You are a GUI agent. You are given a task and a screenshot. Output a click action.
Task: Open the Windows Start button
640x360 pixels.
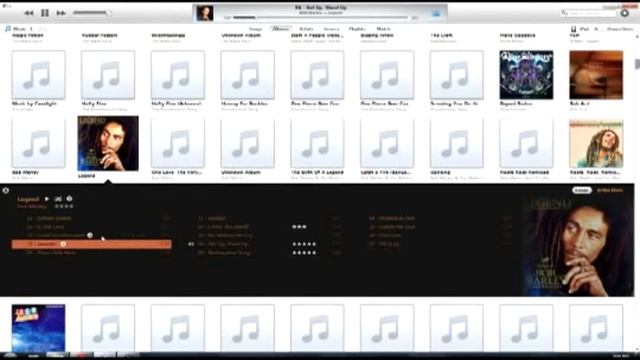[x=10, y=356]
